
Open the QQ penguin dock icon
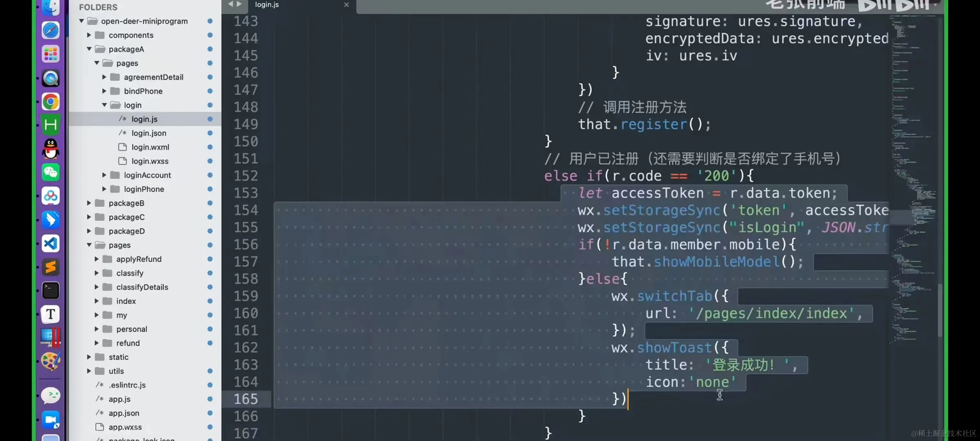click(x=51, y=149)
